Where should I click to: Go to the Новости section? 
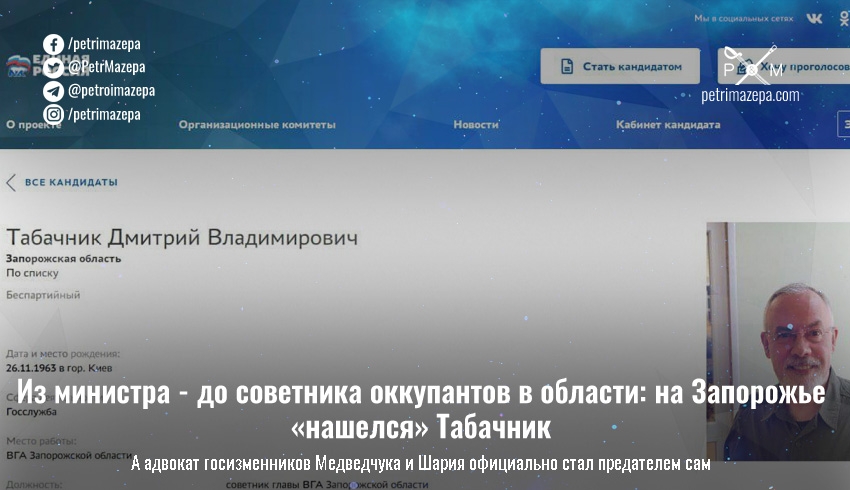point(475,125)
